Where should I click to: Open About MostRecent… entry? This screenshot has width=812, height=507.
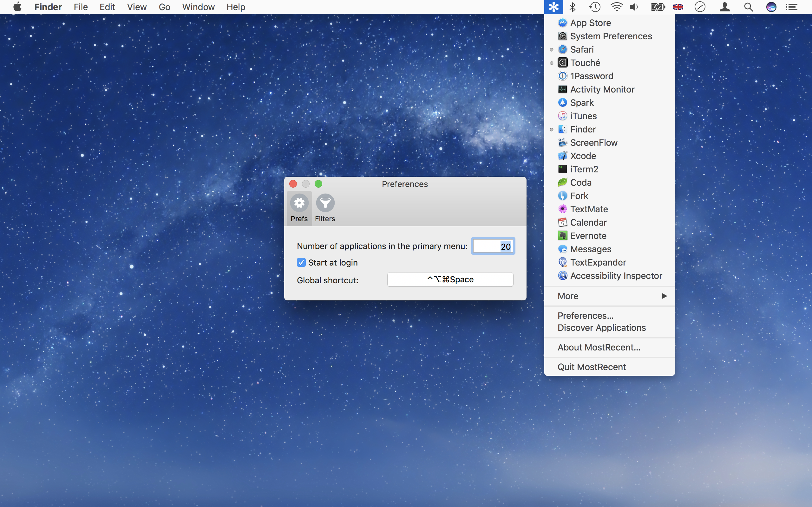pyautogui.click(x=599, y=347)
